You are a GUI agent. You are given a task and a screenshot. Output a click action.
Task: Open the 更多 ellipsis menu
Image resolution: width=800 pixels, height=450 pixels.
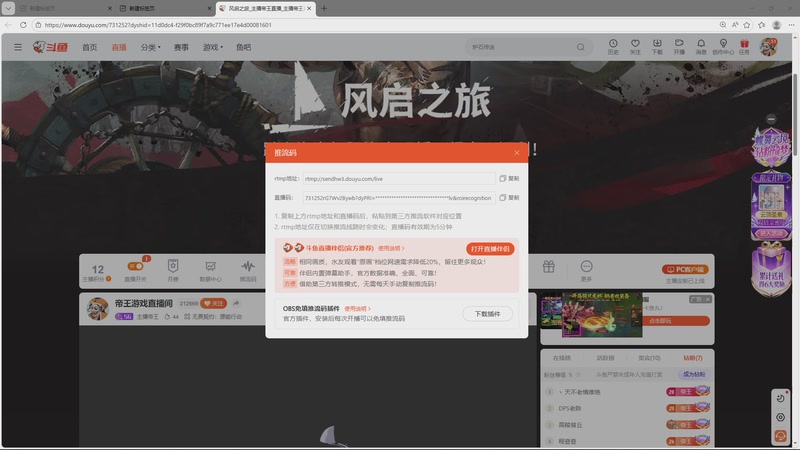586,271
